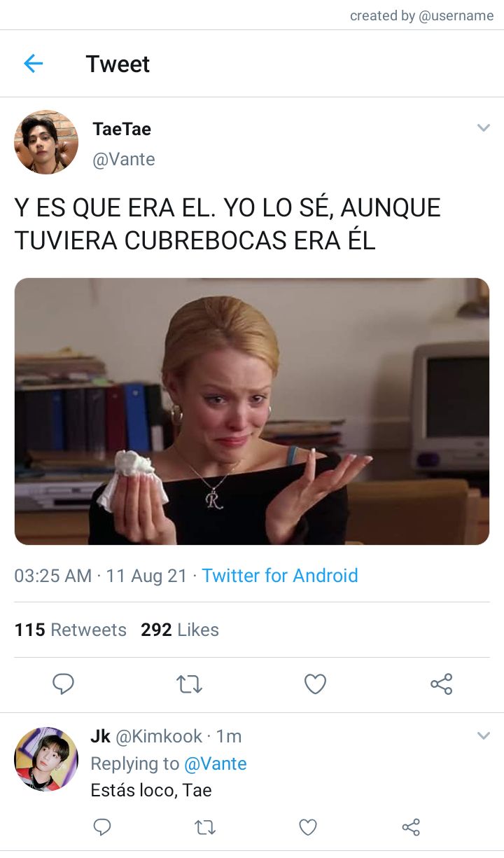
Task: Open the crying woman image attachment
Action: click(x=252, y=411)
